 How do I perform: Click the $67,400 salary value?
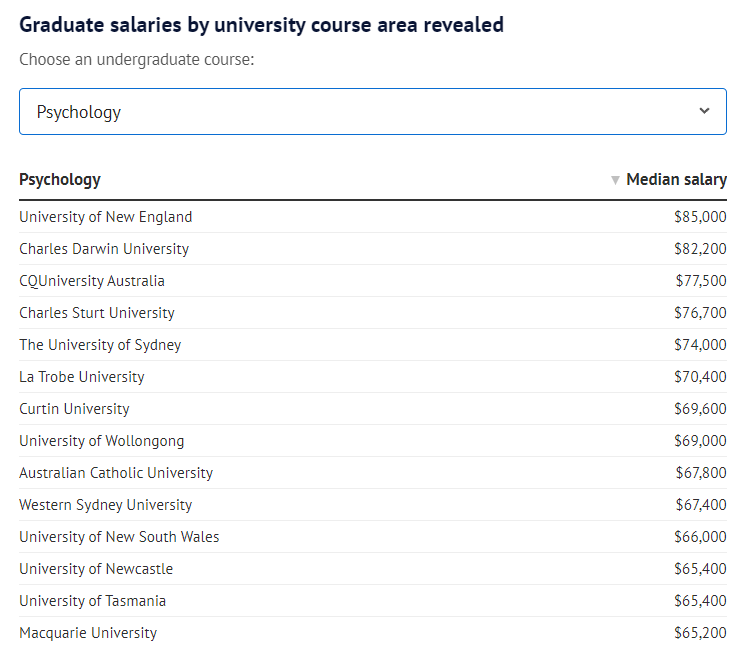[x=701, y=505]
